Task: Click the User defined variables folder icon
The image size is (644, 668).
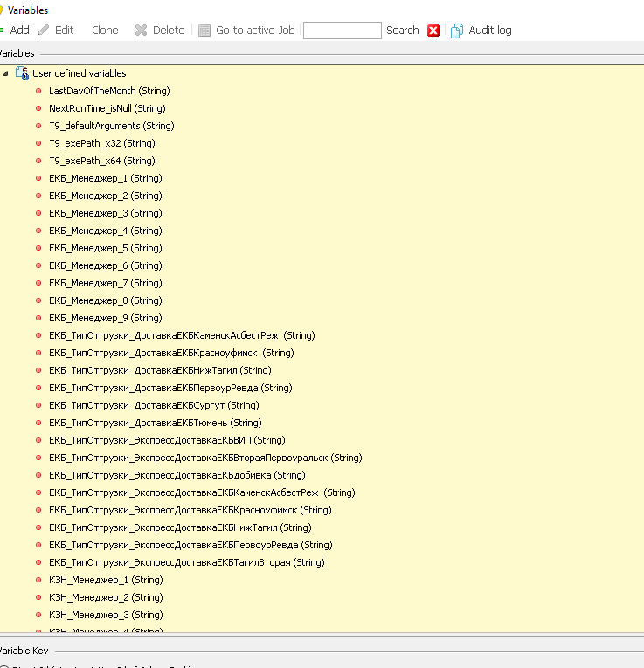Action: [x=22, y=73]
